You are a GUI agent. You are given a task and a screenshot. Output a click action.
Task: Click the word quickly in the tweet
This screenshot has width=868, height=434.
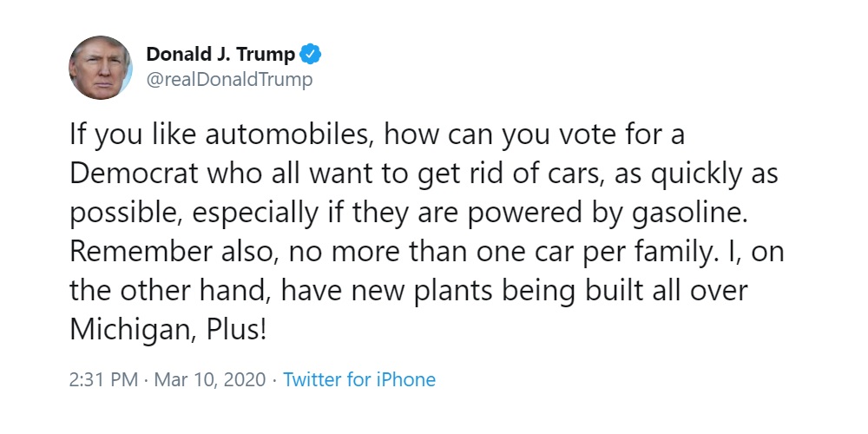(x=695, y=175)
